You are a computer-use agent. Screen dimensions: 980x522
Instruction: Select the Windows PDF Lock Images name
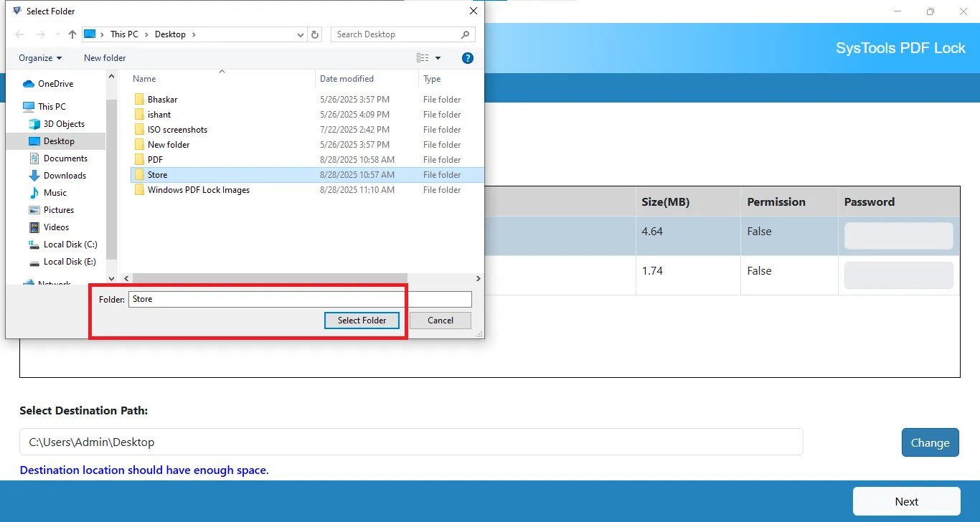coord(199,190)
